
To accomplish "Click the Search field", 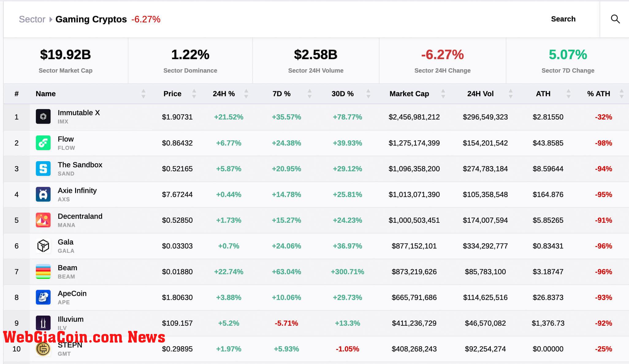I will click(563, 19).
